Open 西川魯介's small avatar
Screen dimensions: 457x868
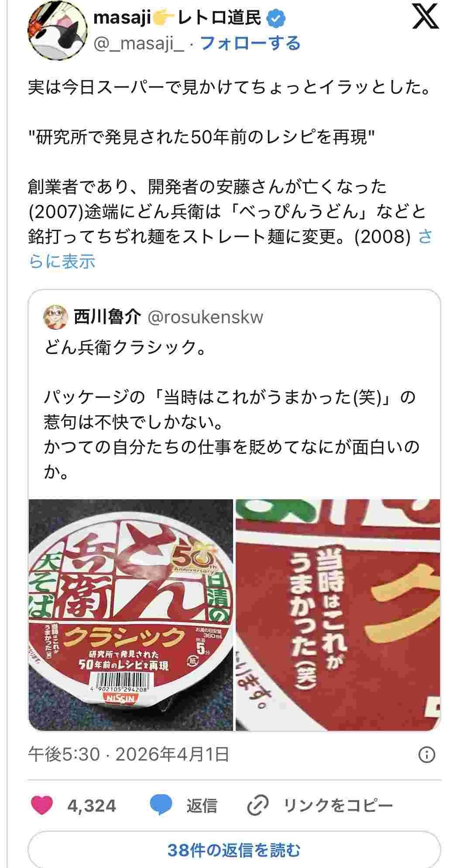coord(55,317)
